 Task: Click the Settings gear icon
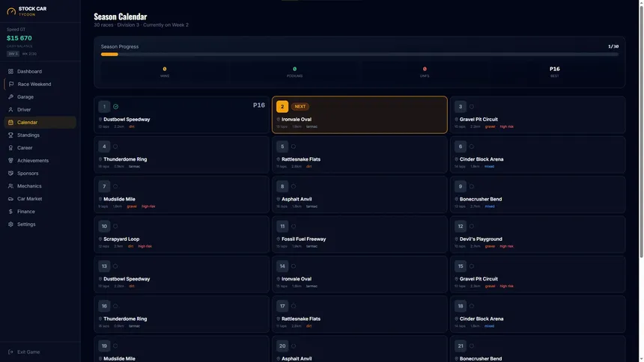click(x=10, y=224)
